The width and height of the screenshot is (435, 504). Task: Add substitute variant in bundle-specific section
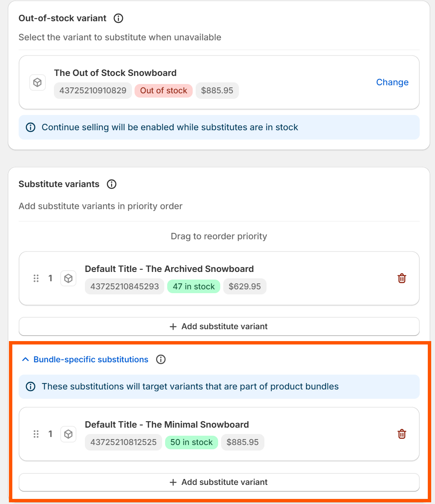click(x=219, y=482)
